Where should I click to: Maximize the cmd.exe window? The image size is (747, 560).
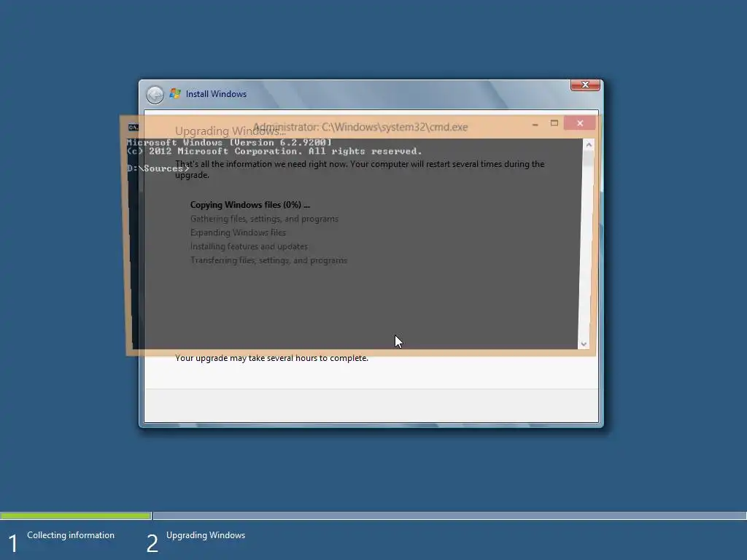pos(554,123)
